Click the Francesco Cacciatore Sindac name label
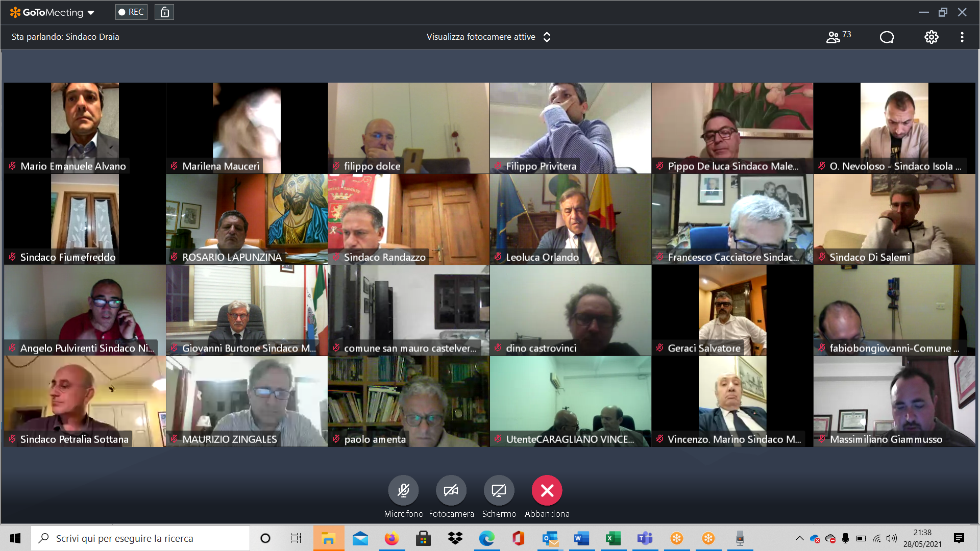980x551 pixels. [x=733, y=257]
